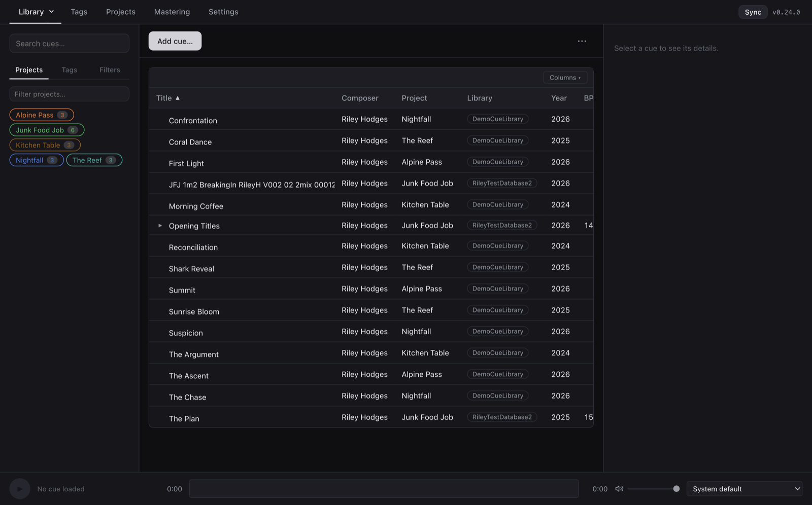The image size is (812, 505).
Task: Select The Ascent cue
Action: tap(189, 376)
